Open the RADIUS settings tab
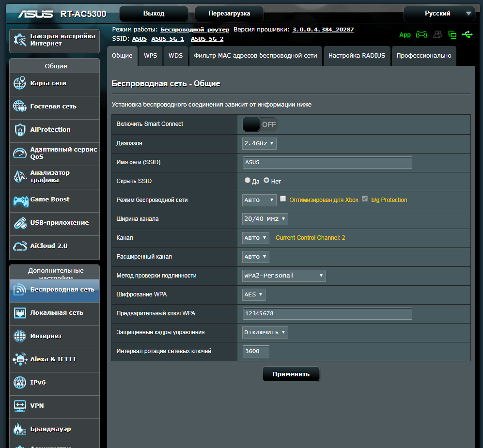Image resolution: width=483 pixels, height=448 pixels. (x=357, y=56)
